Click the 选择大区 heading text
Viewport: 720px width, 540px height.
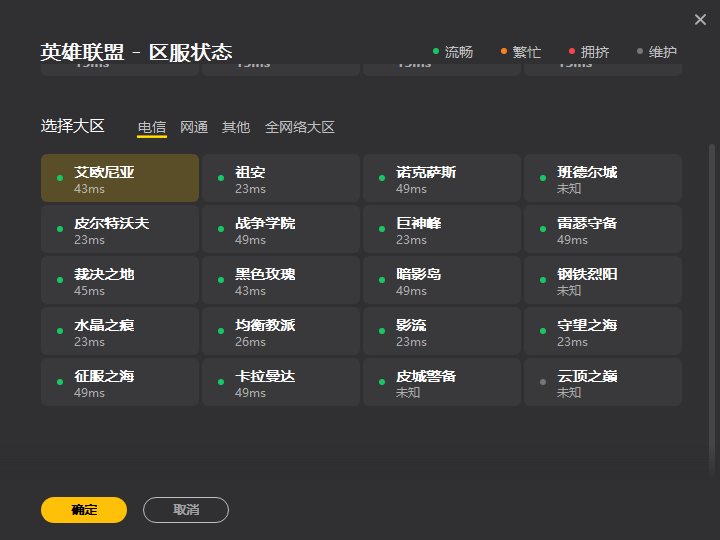pos(73,126)
